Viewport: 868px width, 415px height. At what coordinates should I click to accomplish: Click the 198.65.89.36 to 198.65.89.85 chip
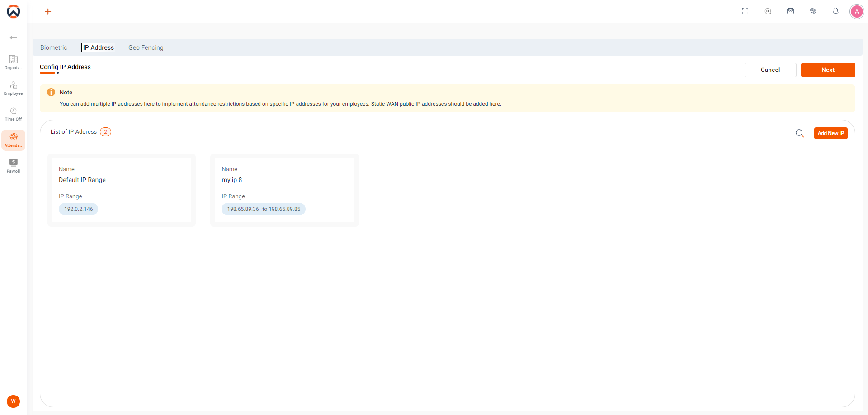tap(264, 209)
